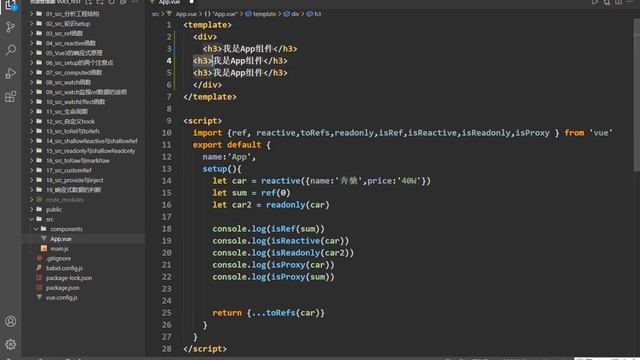Viewport: 640px width, 360px height.
Task: Expand the 02_src setup folder
Action: click(x=31, y=23)
